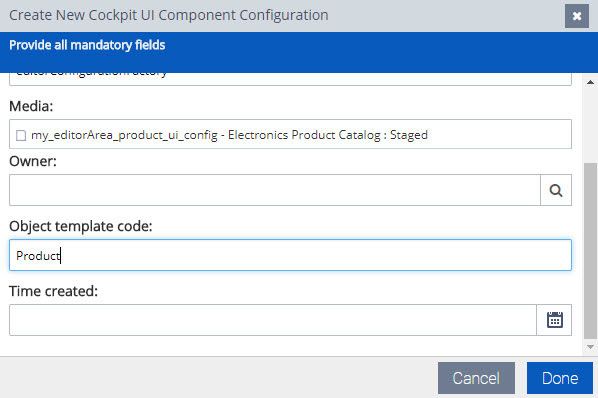Confirm with the Done button
Screen dimensions: 598x398
click(559, 378)
